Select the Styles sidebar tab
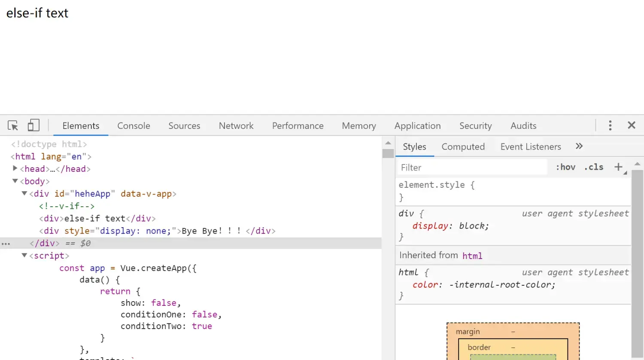This screenshot has height=360, width=644. 414,146
